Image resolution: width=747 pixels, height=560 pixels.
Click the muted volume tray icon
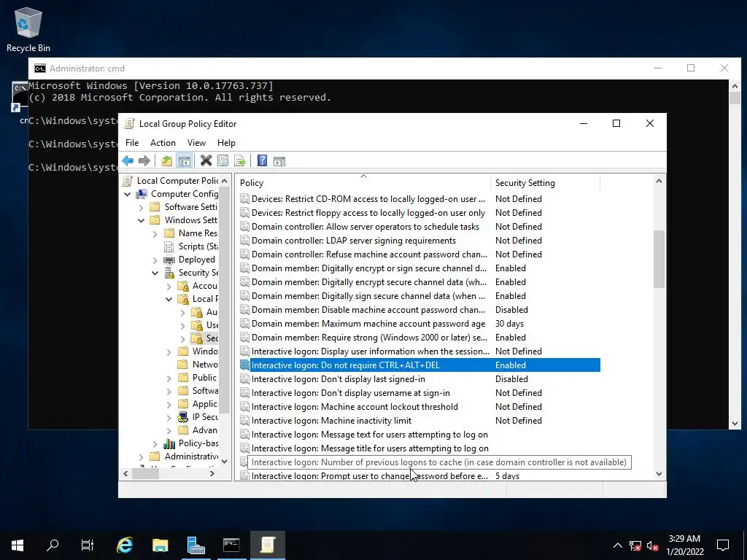(x=653, y=545)
